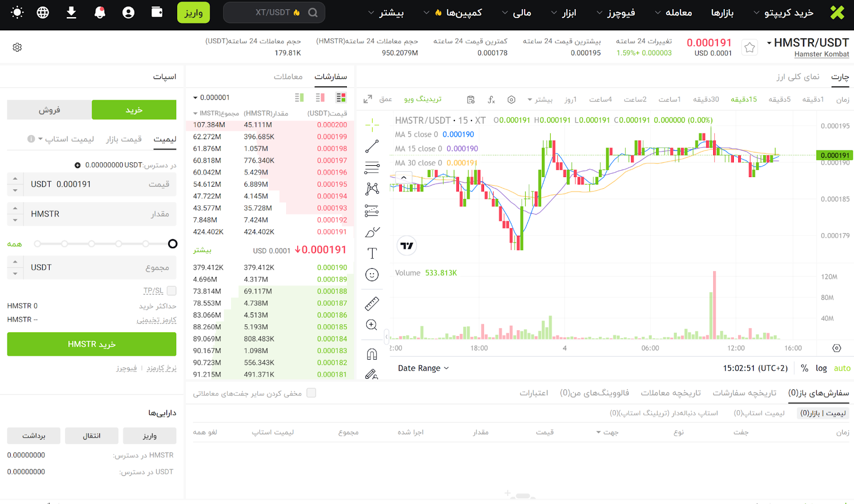The width and height of the screenshot is (854, 504).
Task: Expand the order book precision 0.000001 dropdown
Action: 211,98
